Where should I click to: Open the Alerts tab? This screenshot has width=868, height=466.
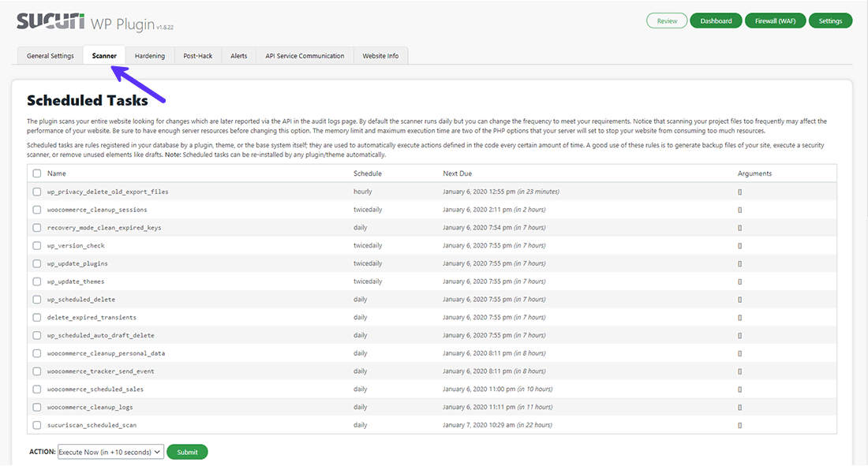tap(238, 56)
